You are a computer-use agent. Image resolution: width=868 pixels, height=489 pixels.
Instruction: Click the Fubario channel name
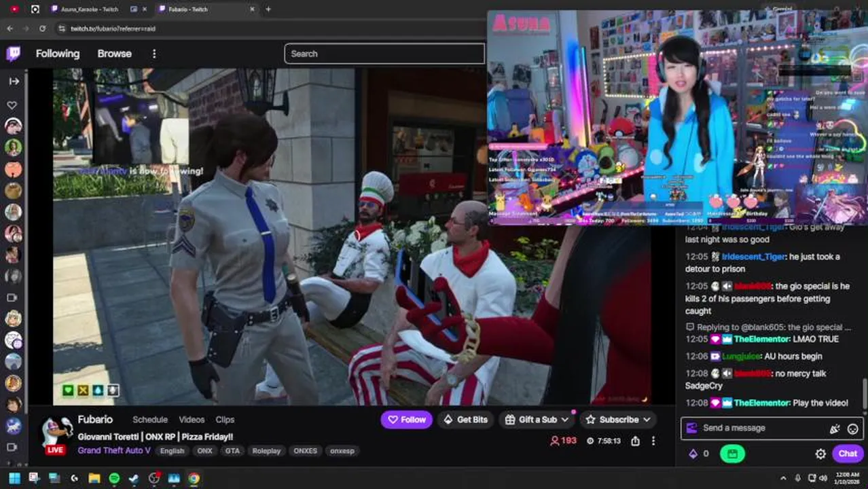pyautogui.click(x=95, y=420)
